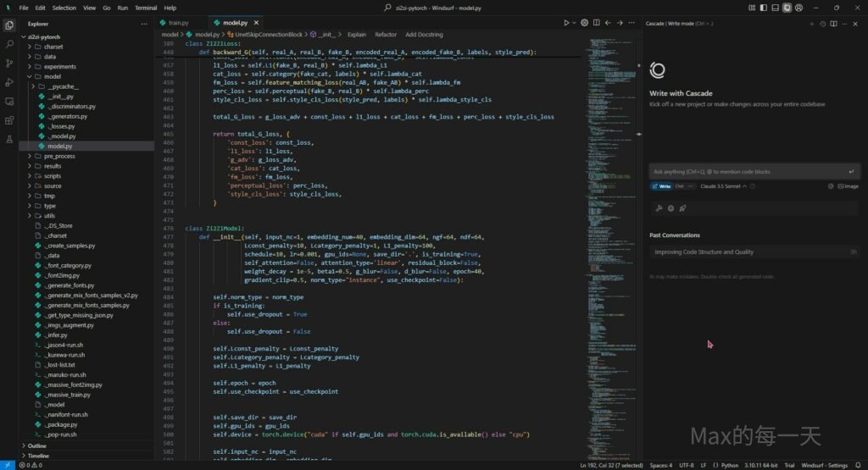Image resolution: width=868 pixels, height=470 pixels.
Task: Open the Run and Debug view
Action: click(9, 82)
